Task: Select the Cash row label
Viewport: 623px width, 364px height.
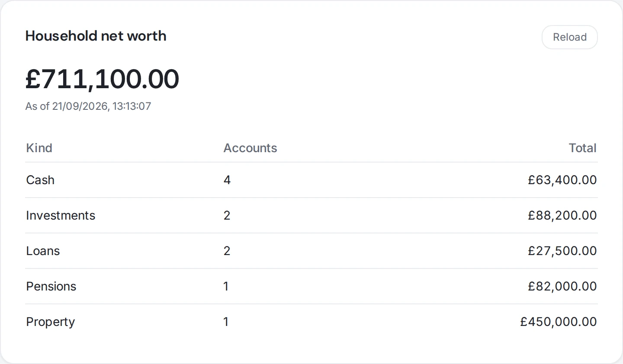Action: pyautogui.click(x=40, y=180)
